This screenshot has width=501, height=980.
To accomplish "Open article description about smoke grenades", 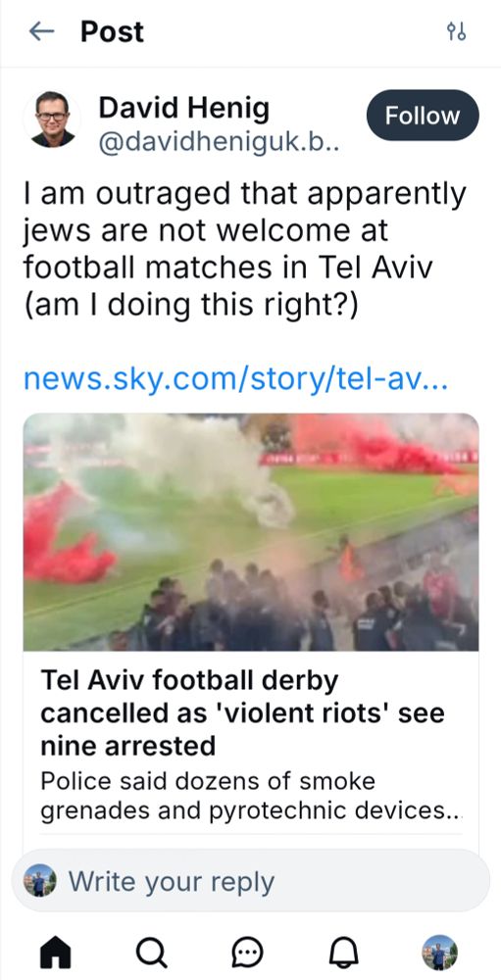I will tap(251, 796).
